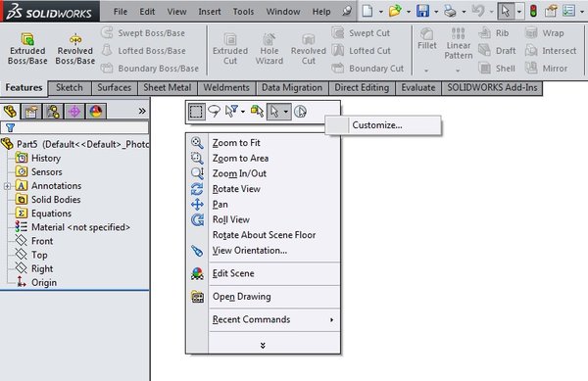Viewport: 588px width, 381px height.
Task: Expand the Annotations tree node
Action: click(7, 186)
